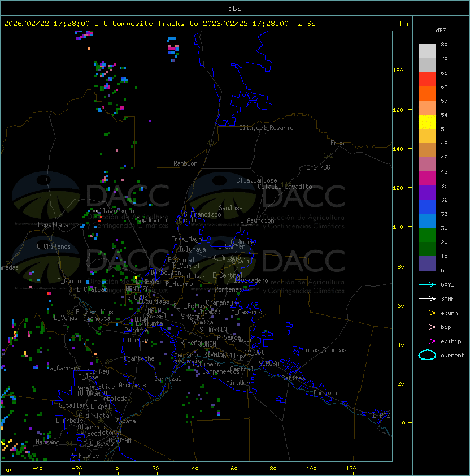The height and width of the screenshot is (476, 470).
Task: Click the cyan 50YD arrow in legend
Action: 427,284
